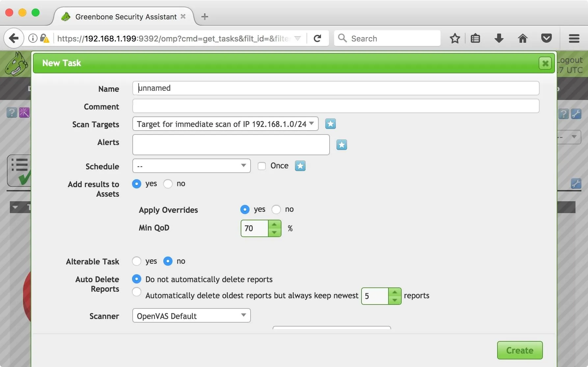Go to the browser home icon
Image resolution: width=588 pixels, height=367 pixels.
coord(522,38)
